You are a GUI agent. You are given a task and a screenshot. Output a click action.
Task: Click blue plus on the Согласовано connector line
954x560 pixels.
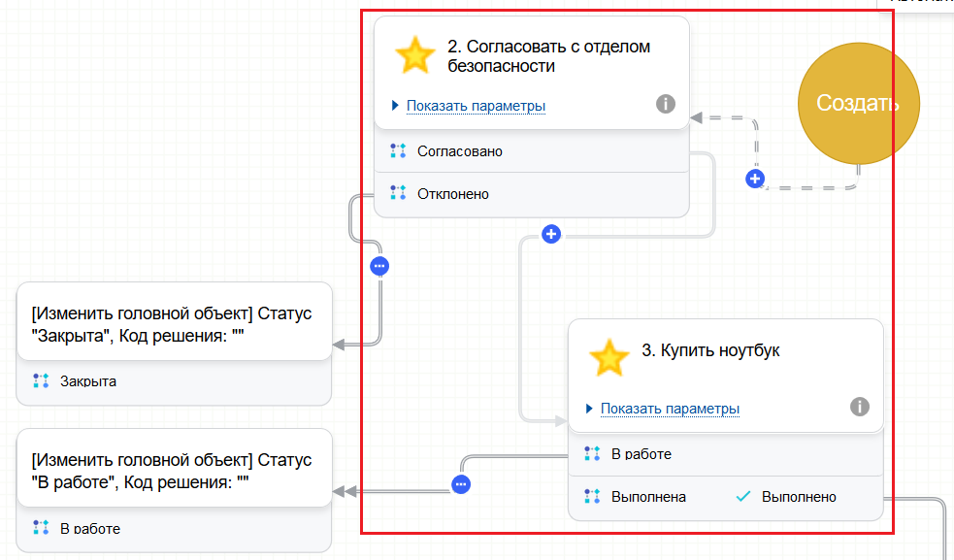click(551, 234)
